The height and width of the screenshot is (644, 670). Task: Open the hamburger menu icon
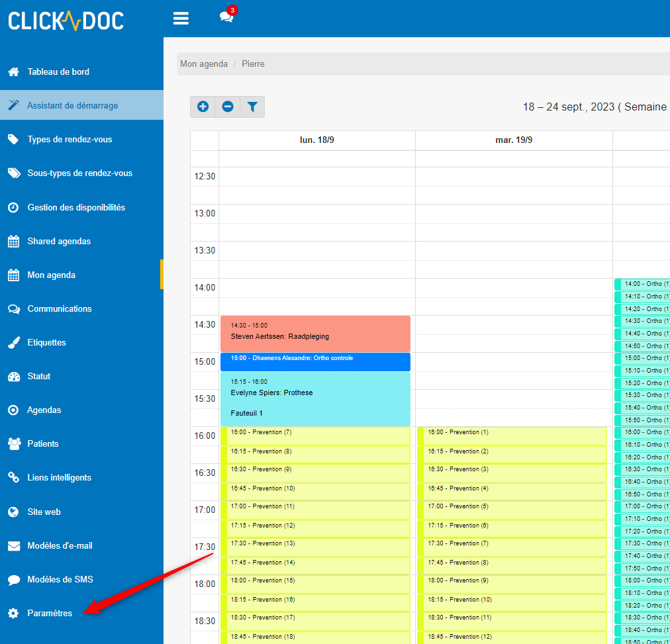point(181,19)
